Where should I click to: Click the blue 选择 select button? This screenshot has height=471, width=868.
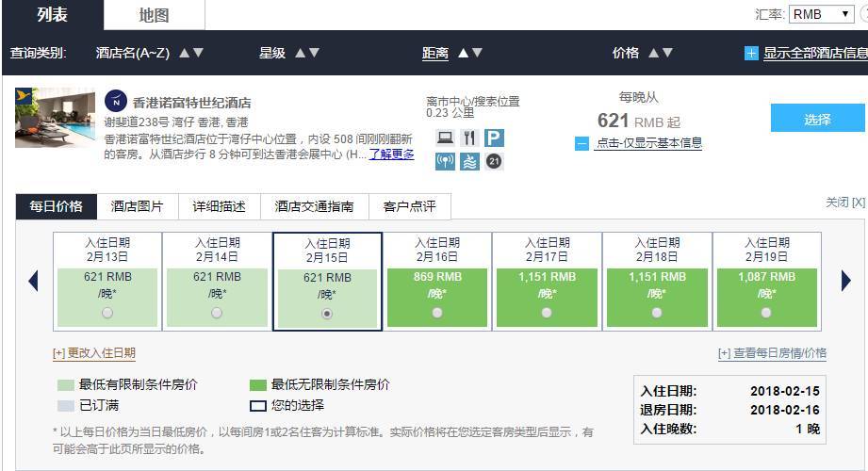[818, 118]
